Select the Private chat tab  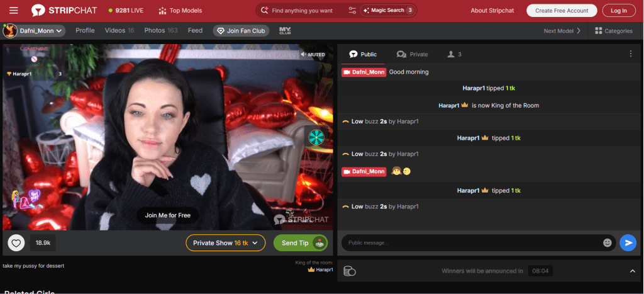[x=413, y=54]
